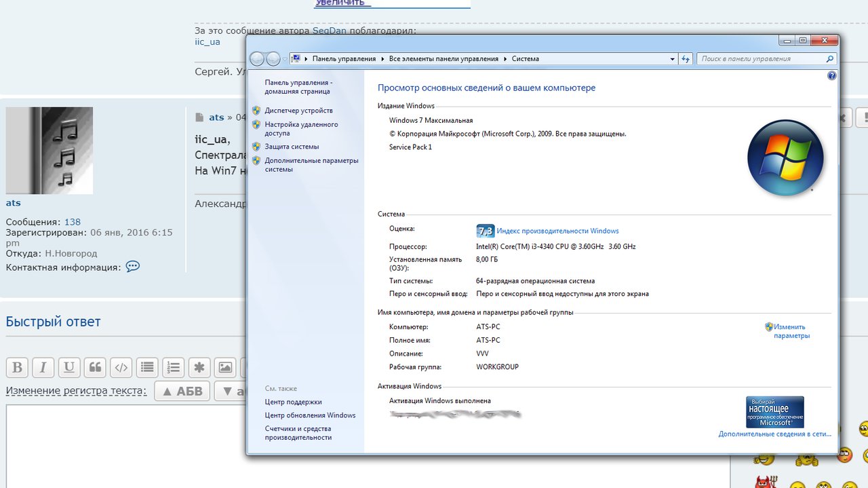The width and height of the screenshot is (868, 488).
Task: Click shield icon beside Защита системы
Action: tap(256, 147)
